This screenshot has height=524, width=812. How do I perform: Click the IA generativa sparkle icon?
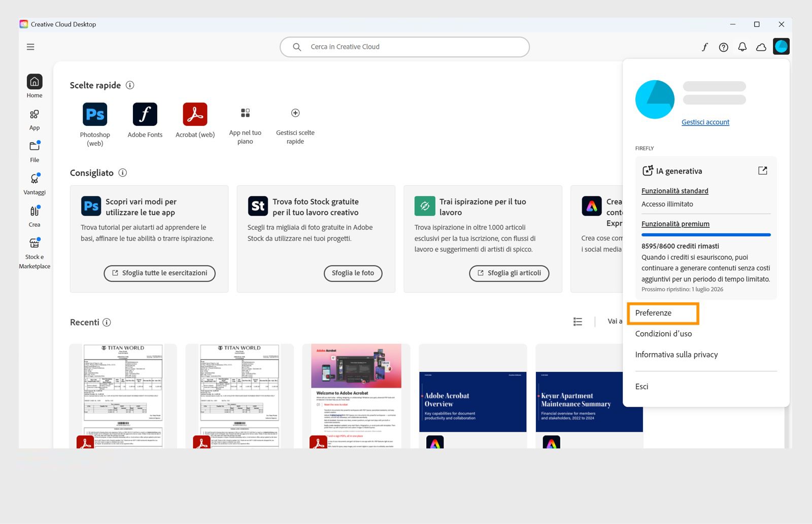pos(648,171)
